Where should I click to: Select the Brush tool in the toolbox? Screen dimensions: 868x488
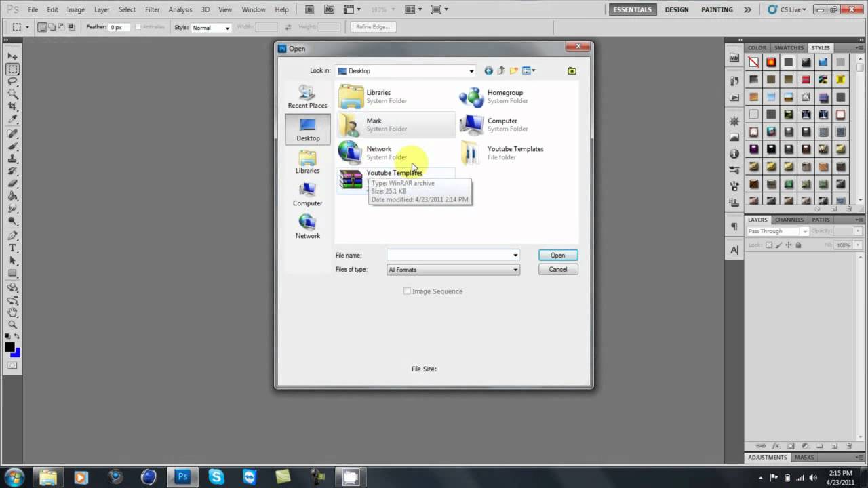click(x=13, y=146)
